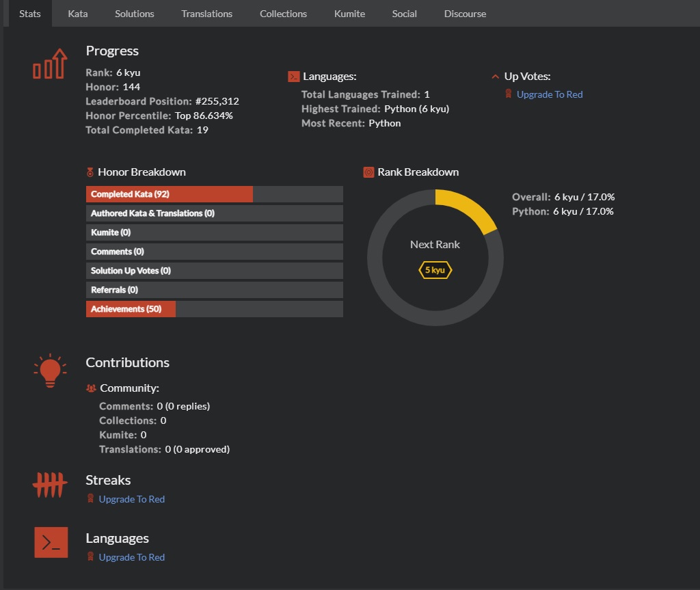Click Upgrade To Red under Languages section
The height and width of the screenshot is (590, 700).
[131, 557]
